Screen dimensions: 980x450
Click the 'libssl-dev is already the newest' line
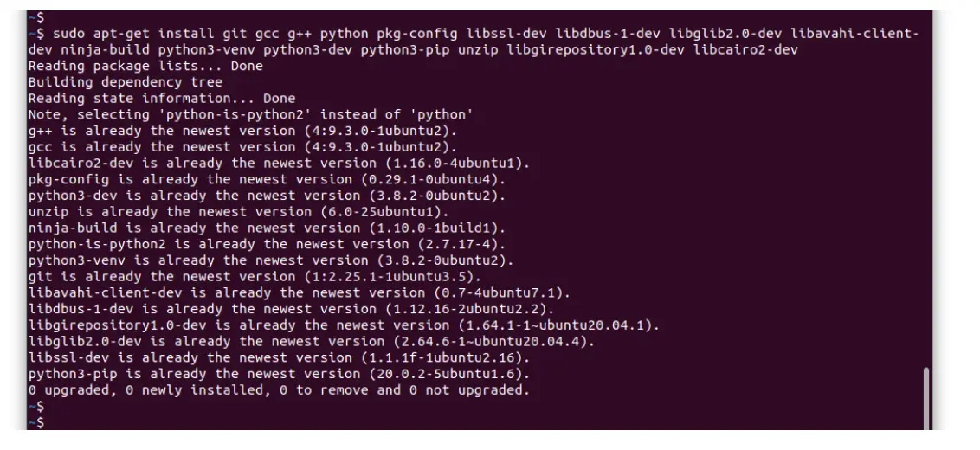point(279,357)
